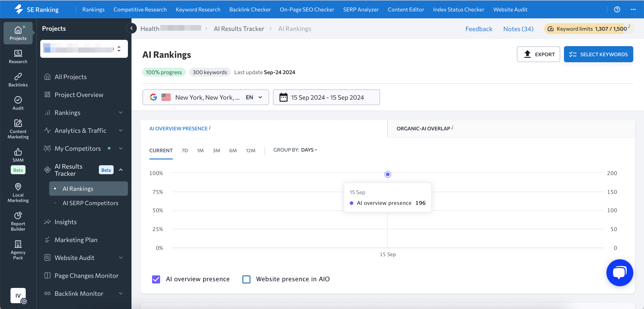The image size is (644, 309).
Task: Click the Keyword limits 1,307 / 1,500 indicator
Action: point(589,29)
